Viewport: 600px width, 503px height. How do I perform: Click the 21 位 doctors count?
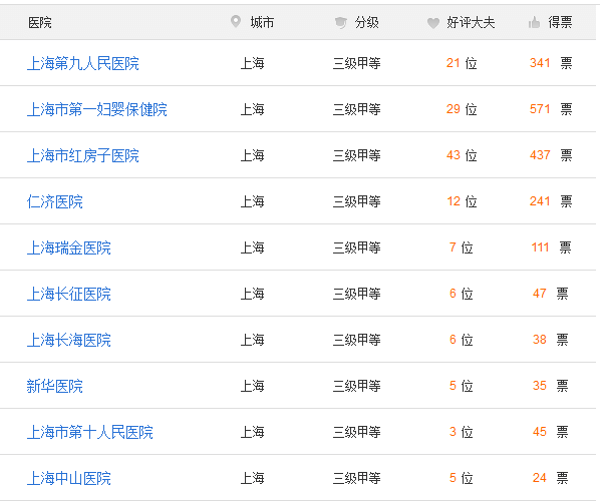coord(461,63)
